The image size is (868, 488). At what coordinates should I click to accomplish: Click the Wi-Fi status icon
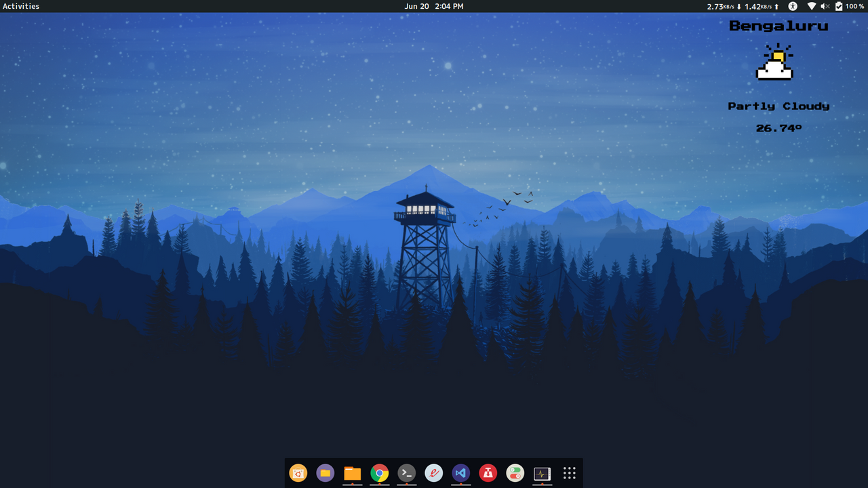pos(812,6)
